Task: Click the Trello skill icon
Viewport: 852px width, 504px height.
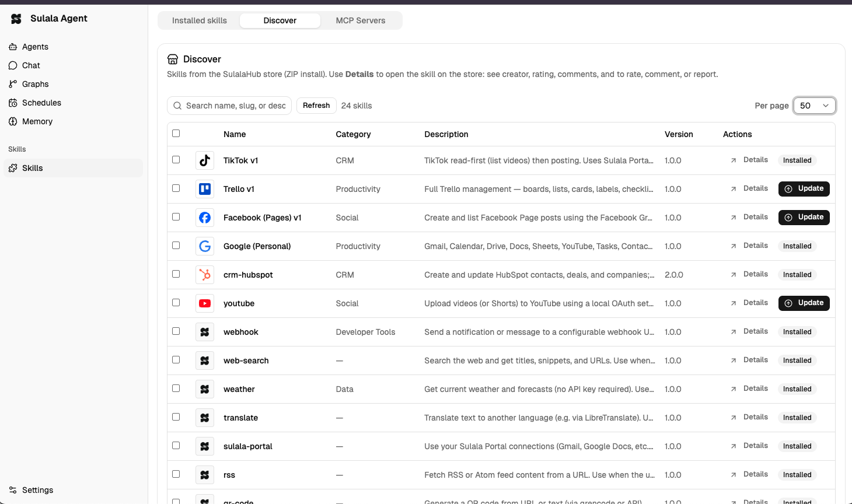Action: pyautogui.click(x=205, y=189)
